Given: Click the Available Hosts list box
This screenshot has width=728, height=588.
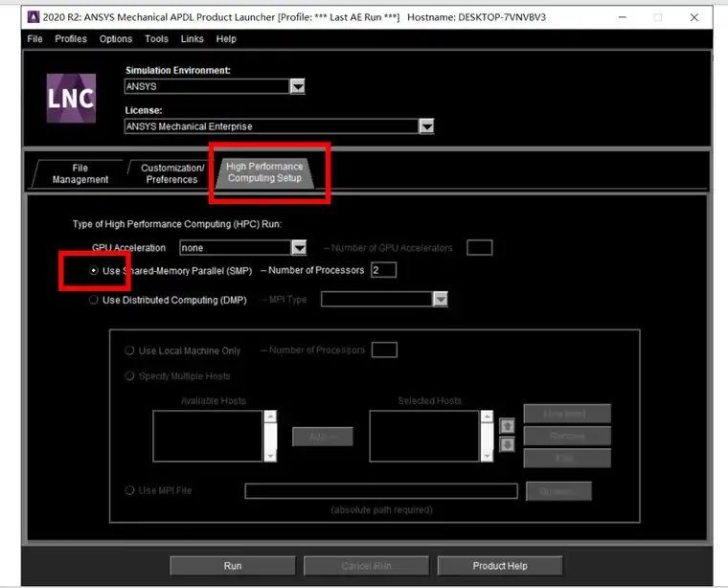Looking at the screenshot, I should tap(208, 437).
